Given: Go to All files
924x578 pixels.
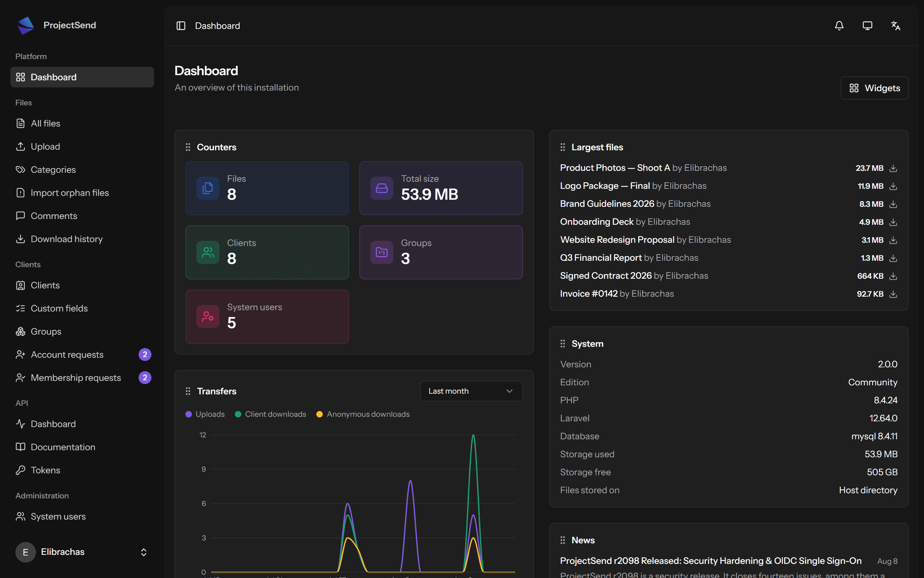Looking at the screenshot, I should [82, 124].
